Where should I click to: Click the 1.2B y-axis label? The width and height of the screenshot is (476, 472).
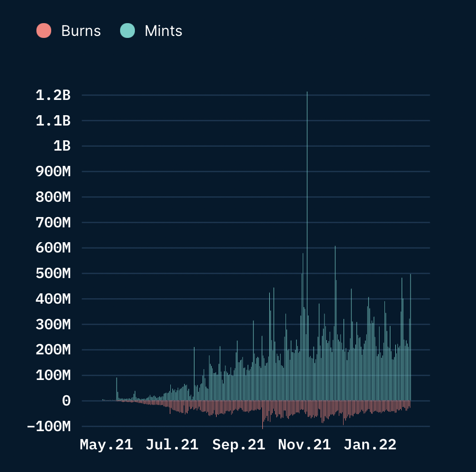(53, 95)
